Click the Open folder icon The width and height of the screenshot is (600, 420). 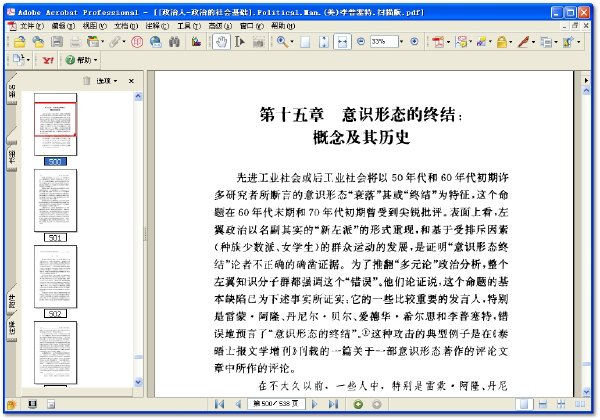19,42
